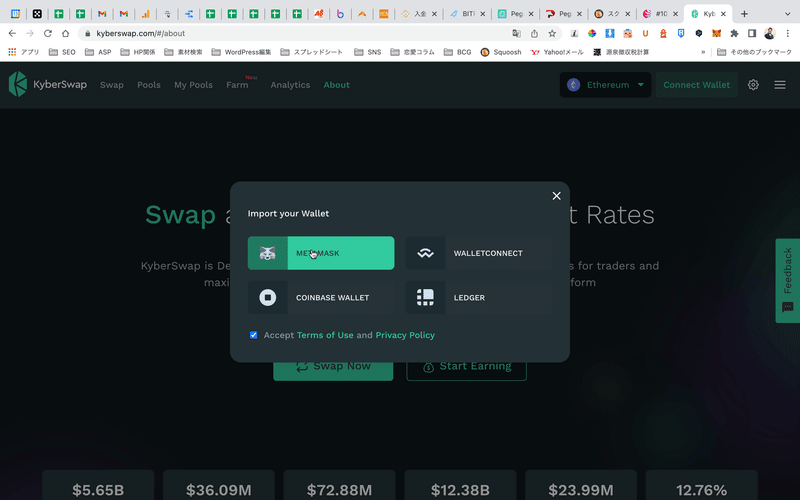The image size is (800, 500).
Task: Click the share page icon
Action: 534,33
